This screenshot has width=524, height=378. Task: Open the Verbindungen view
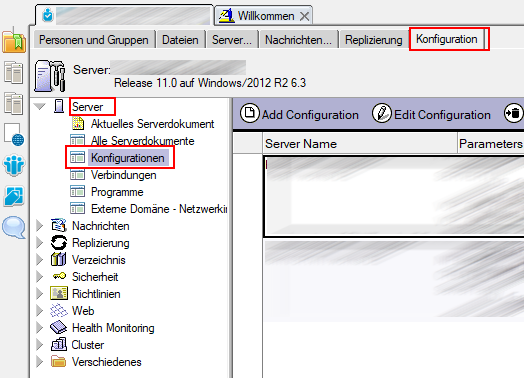(x=123, y=175)
